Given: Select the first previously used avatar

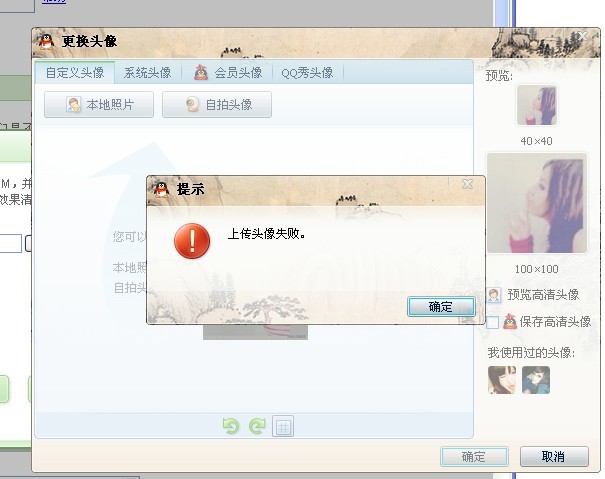Looking at the screenshot, I should 502,380.
